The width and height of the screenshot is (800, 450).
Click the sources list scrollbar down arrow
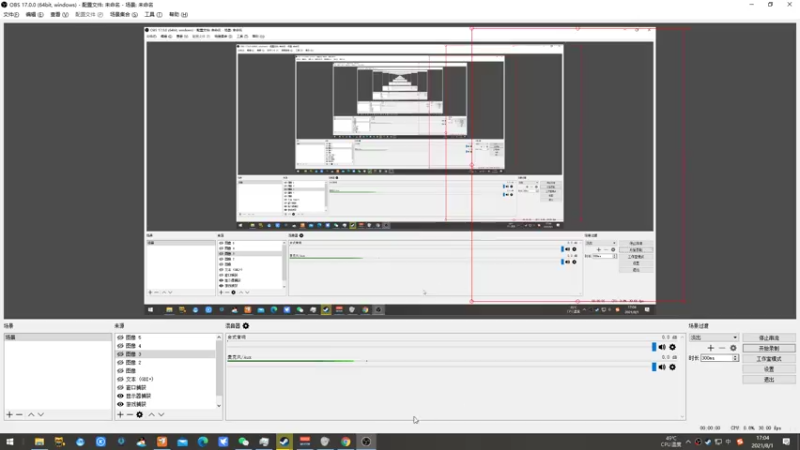[x=219, y=406]
